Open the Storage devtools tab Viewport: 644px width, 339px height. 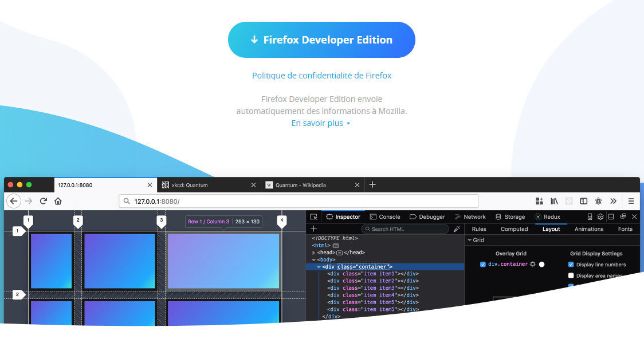tap(510, 216)
